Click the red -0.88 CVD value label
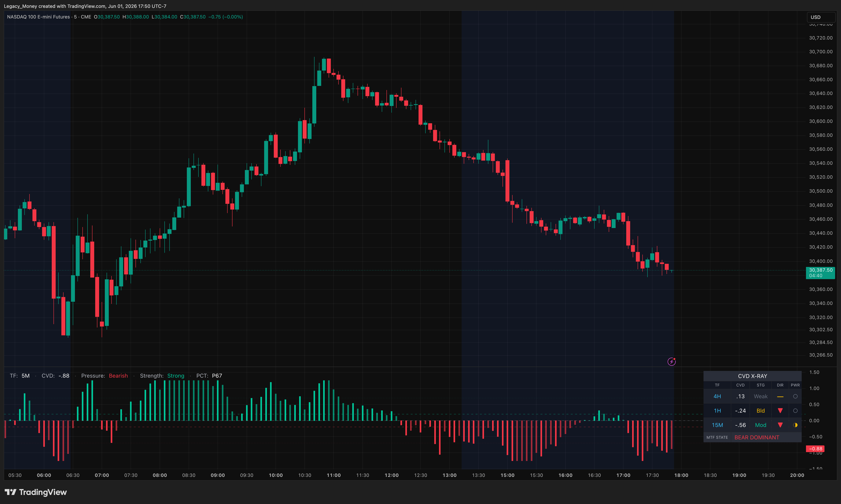The image size is (841, 504). pos(815,449)
